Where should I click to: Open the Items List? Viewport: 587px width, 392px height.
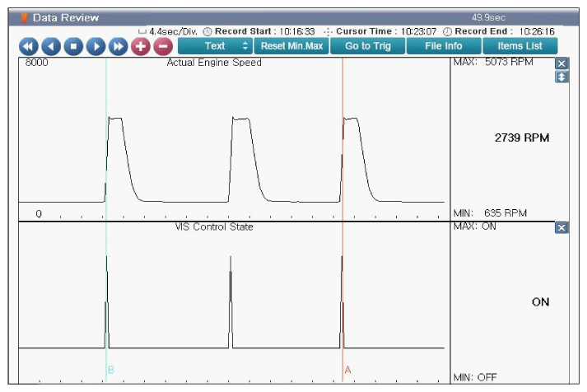pyautogui.click(x=519, y=46)
